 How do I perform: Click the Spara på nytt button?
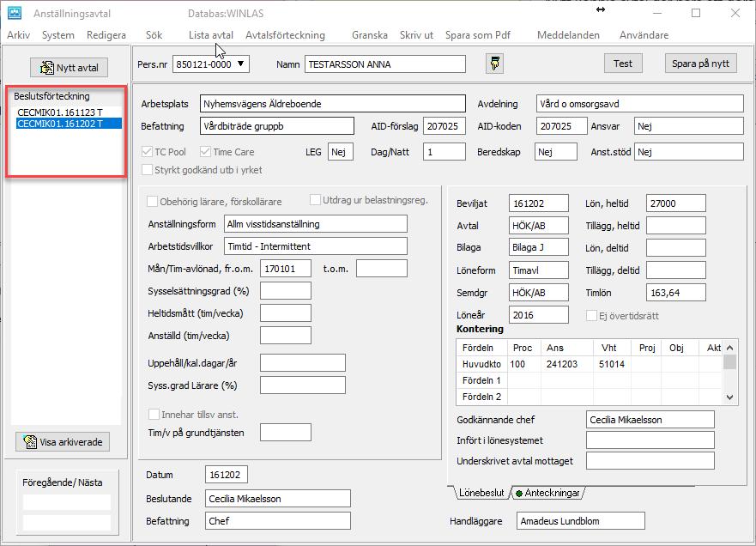700,64
